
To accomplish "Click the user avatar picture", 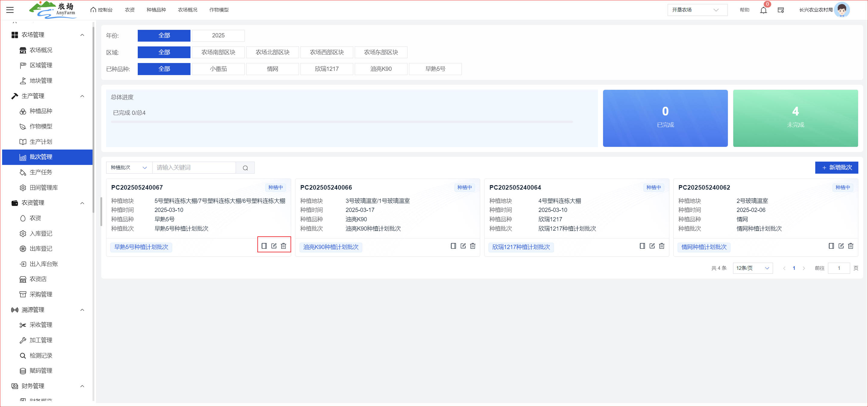I will (x=841, y=10).
